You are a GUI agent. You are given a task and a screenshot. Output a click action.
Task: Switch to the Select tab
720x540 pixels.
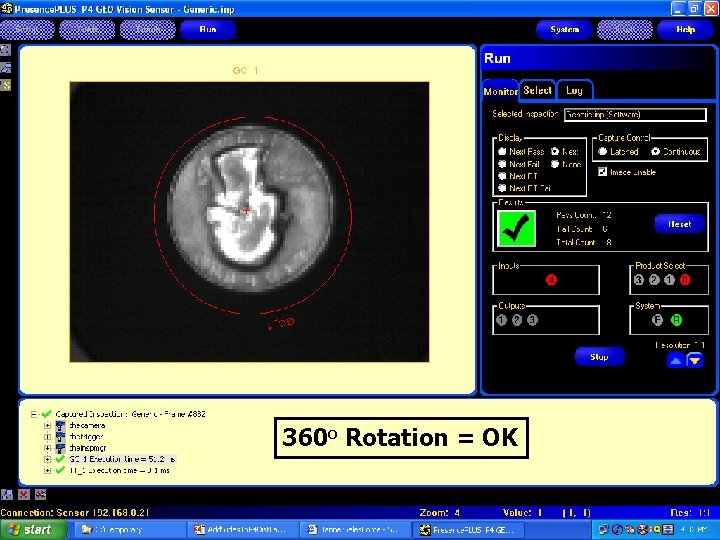[537, 90]
